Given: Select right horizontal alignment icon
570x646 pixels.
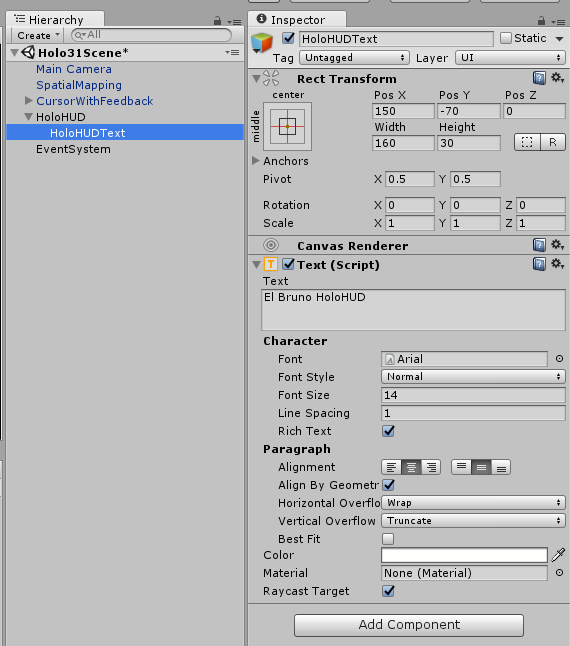Looking at the screenshot, I should 431,467.
